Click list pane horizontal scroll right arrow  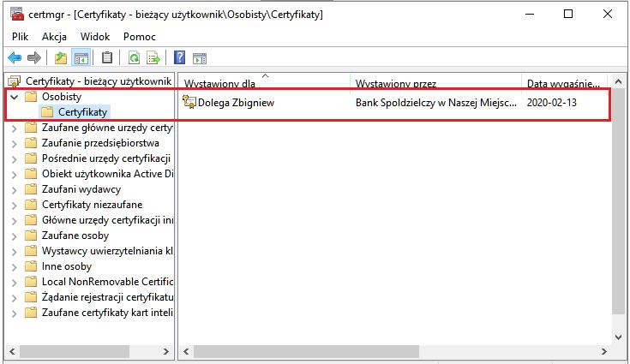(x=604, y=351)
